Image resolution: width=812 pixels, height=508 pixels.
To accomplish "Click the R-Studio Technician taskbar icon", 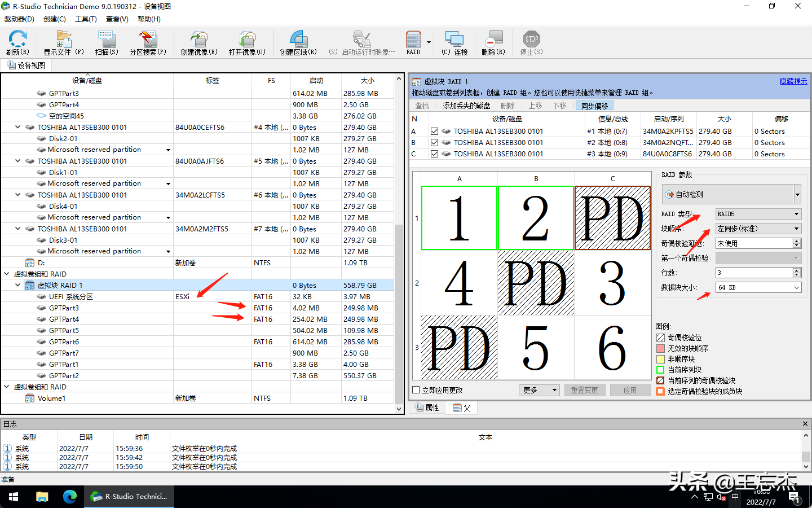I will coord(129,497).
